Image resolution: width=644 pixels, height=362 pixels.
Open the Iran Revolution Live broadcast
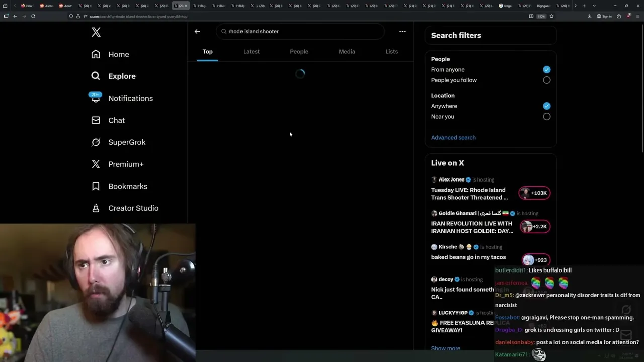(472, 227)
